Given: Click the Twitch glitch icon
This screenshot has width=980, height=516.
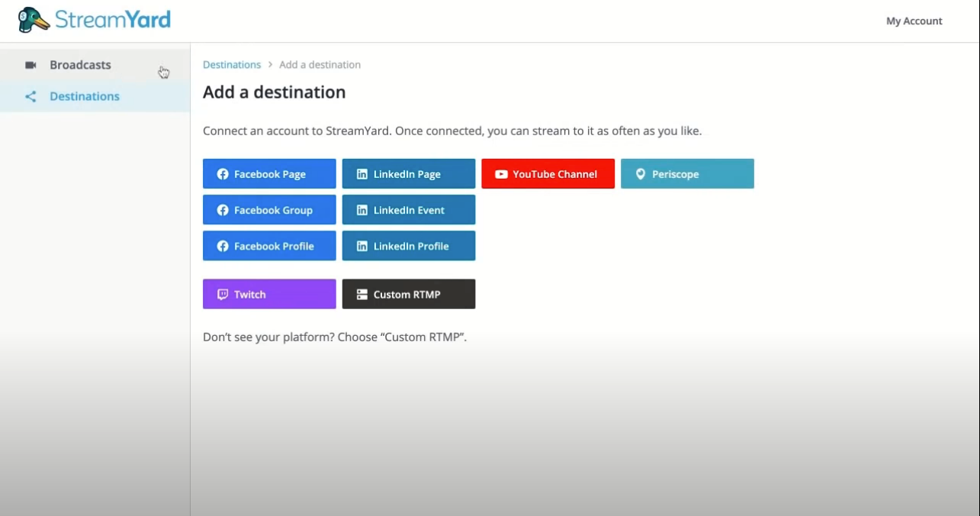Looking at the screenshot, I should (222, 294).
